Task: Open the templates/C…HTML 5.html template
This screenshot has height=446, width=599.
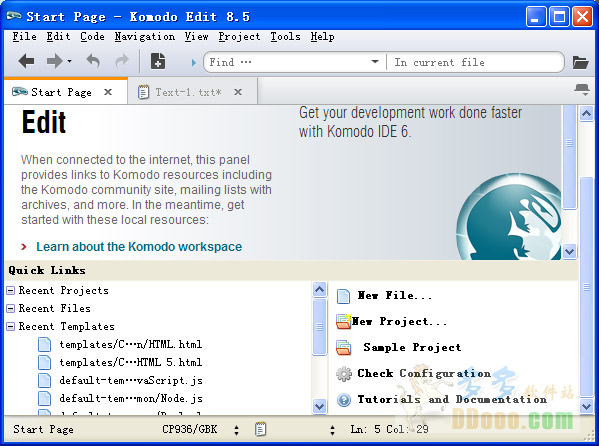Action: point(131,362)
